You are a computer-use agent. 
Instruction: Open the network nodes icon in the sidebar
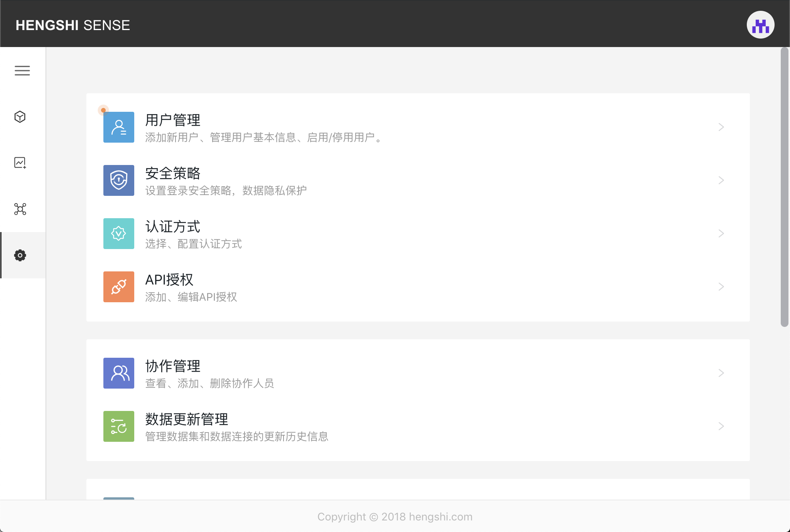coord(20,209)
